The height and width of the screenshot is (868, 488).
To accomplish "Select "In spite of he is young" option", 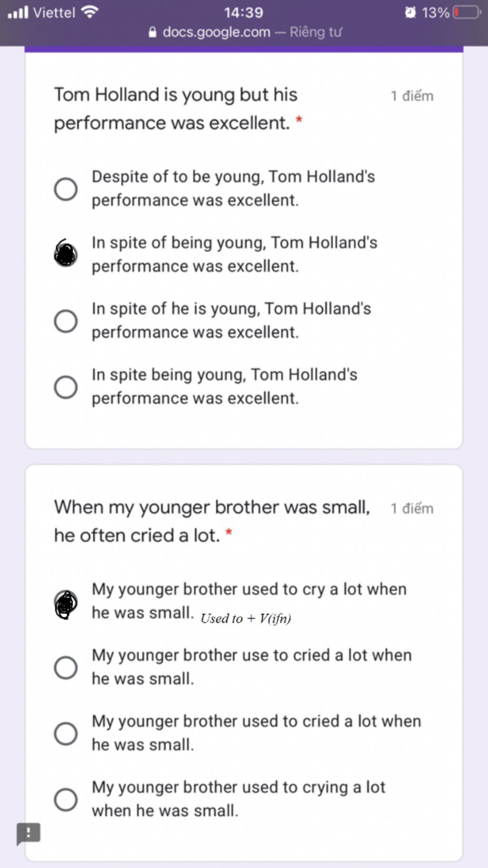I will 66,321.
